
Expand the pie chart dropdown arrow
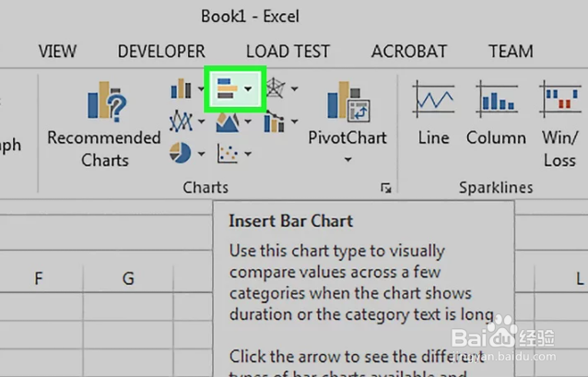[x=201, y=153]
